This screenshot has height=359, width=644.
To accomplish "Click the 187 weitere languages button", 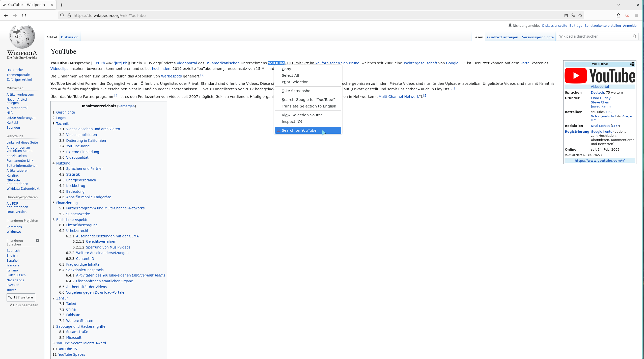I will [21, 297].
